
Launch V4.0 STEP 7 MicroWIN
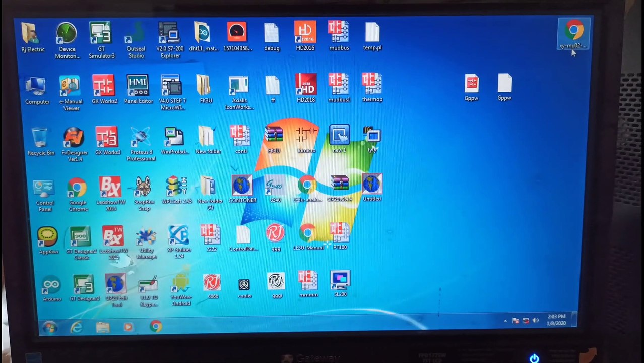pos(172,92)
